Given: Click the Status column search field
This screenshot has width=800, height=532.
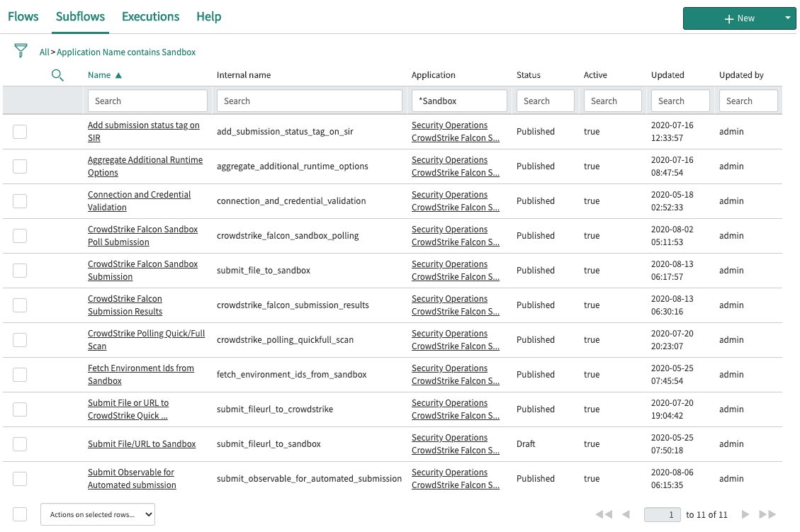Looking at the screenshot, I should point(546,101).
